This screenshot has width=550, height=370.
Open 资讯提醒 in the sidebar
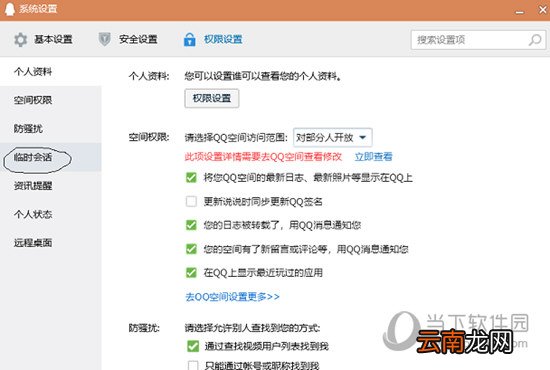pos(51,186)
